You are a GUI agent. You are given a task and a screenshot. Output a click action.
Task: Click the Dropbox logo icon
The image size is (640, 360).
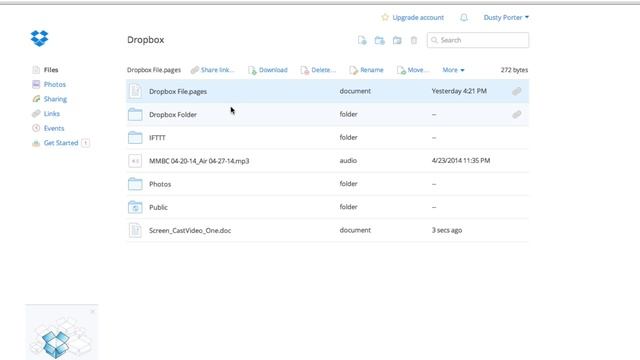coord(39,38)
